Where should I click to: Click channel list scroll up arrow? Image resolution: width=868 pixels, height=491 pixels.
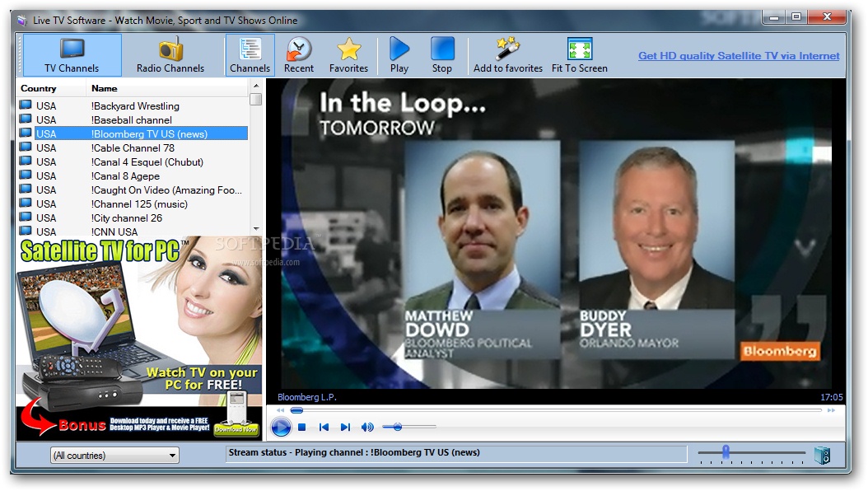[x=256, y=86]
